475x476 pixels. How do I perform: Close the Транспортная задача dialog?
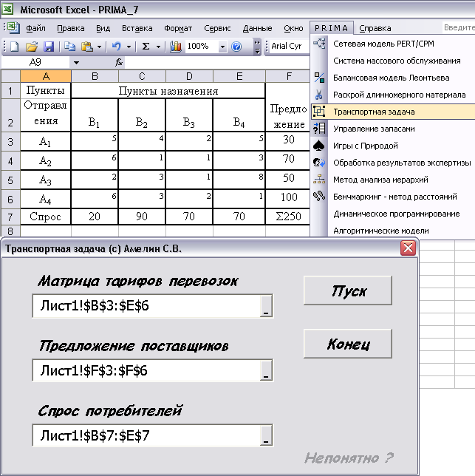[408, 248]
